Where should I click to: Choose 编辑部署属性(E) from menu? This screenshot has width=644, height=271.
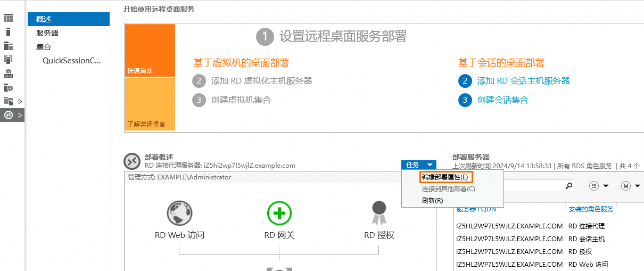[x=445, y=177]
